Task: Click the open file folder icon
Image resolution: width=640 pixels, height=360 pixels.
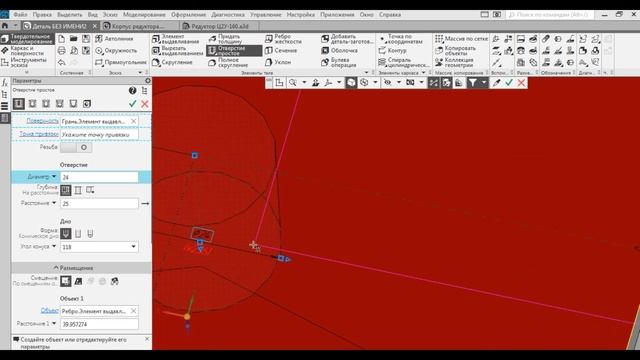Action: coord(74,39)
